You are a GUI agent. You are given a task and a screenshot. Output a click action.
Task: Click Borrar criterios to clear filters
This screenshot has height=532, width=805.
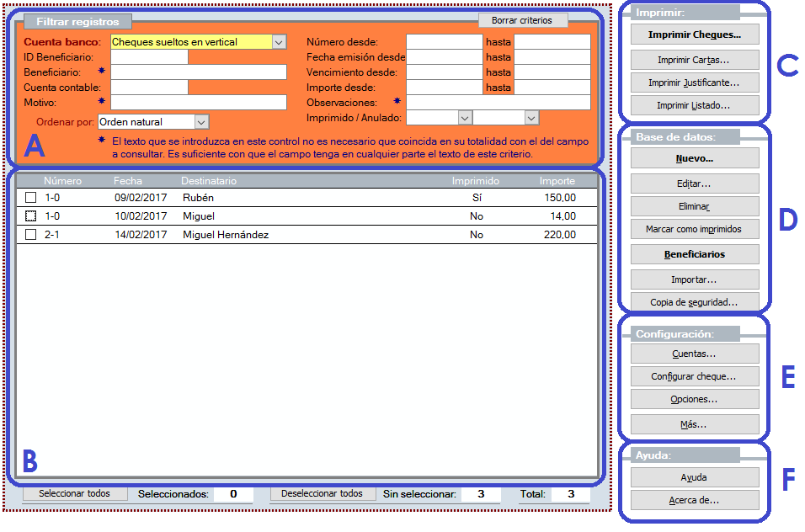tap(523, 20)
